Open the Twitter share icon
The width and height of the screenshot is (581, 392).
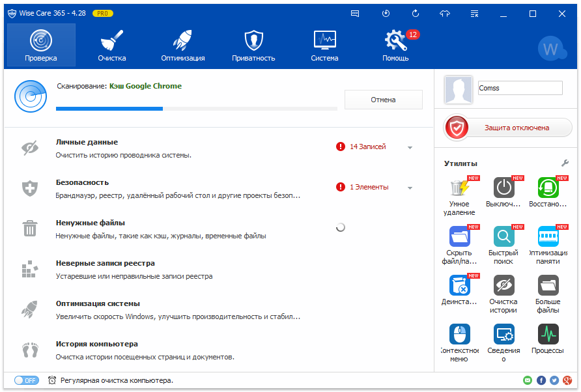[x=554, y=380]
